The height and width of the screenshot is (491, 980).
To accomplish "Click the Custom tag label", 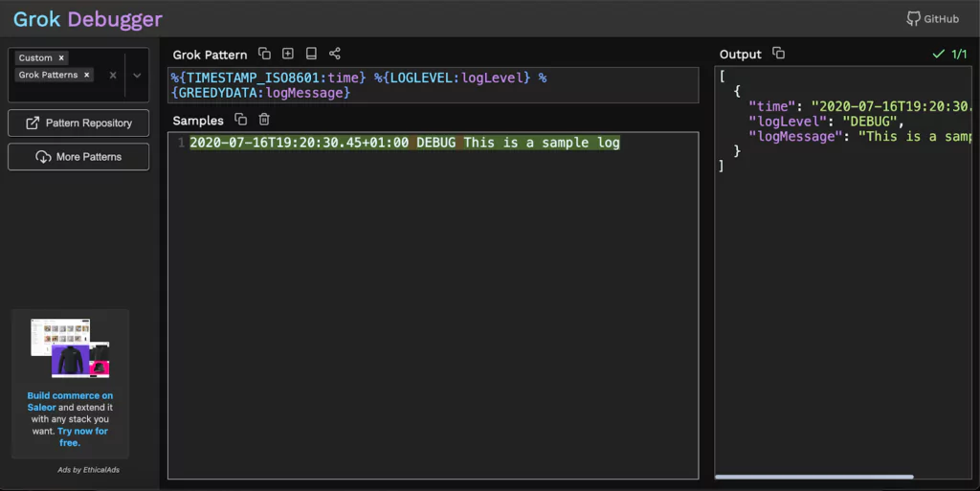I will tap(35, 58).
